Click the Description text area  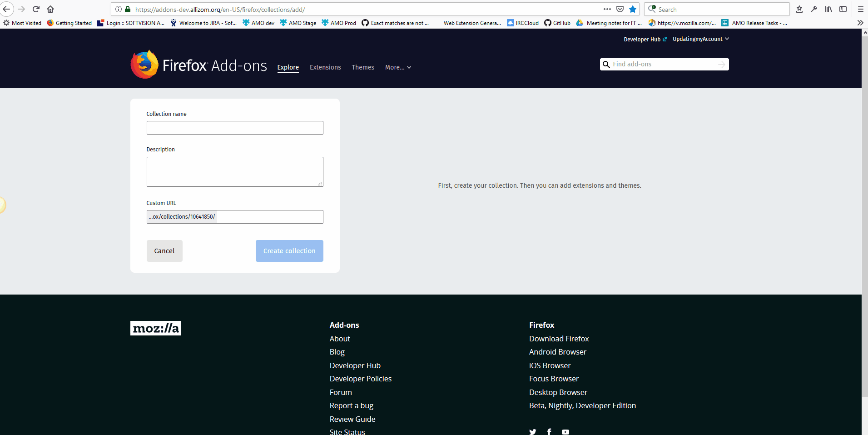pos(235,172)
